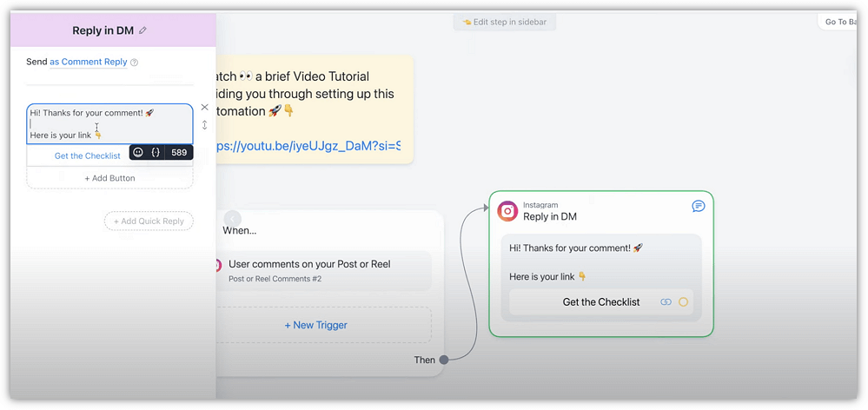This screenshot has width=868, height=410.
Task: Edit the Get the Checklist button in sidebar
Action: (x=88, y=156)
